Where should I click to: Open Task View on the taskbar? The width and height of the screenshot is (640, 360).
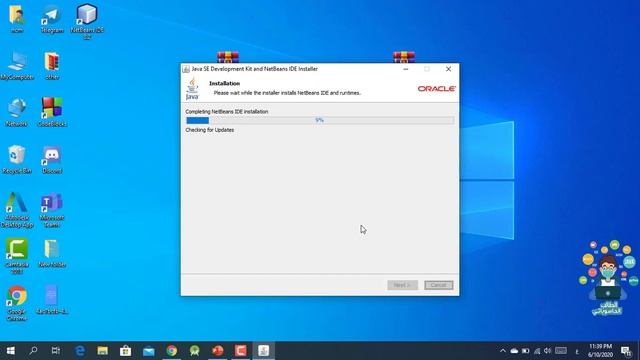[x=56, y=351]
